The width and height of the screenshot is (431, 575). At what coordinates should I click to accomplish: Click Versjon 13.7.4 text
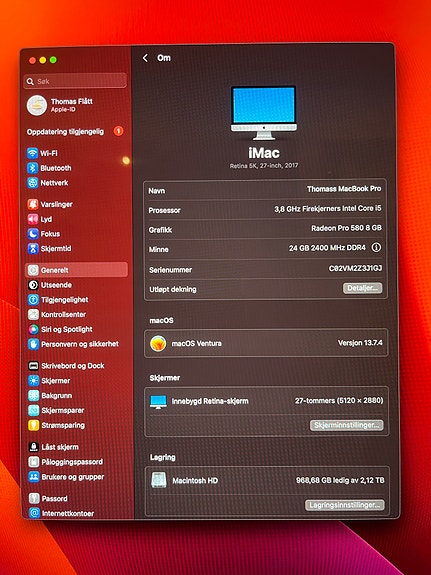pyautogui.click(x=360, y=343)
